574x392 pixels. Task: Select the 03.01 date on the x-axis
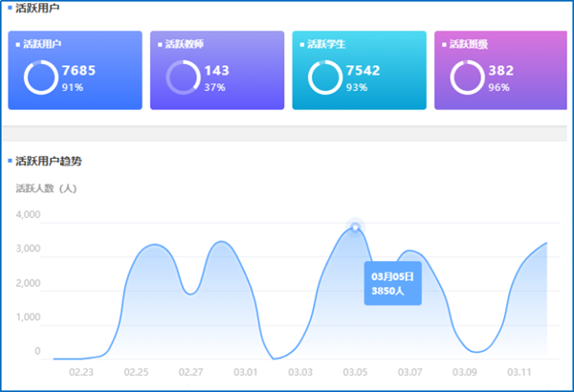246,372
